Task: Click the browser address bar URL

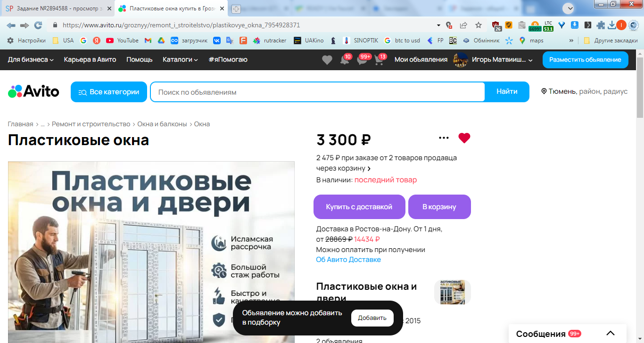Action: (x=181, y=25)
